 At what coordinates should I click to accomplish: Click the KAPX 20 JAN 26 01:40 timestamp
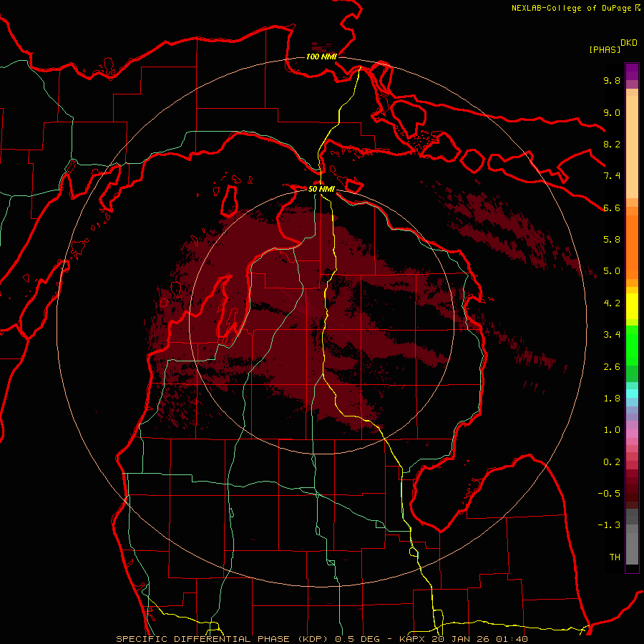[463, 639]
